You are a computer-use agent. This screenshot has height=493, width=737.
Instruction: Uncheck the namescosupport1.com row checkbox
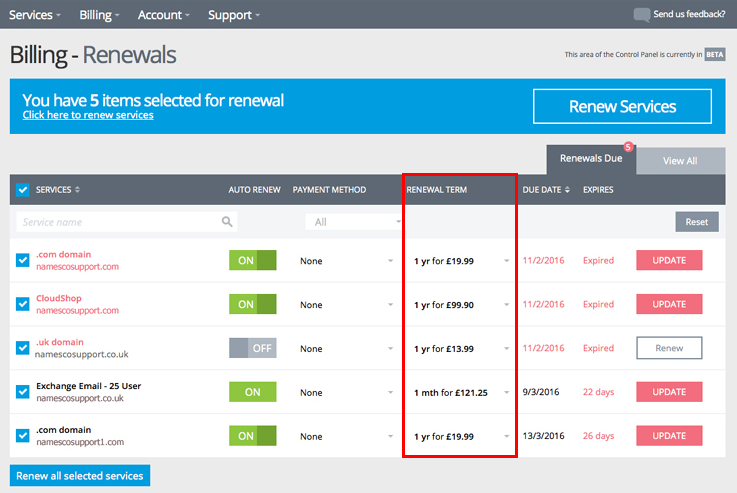23,436
